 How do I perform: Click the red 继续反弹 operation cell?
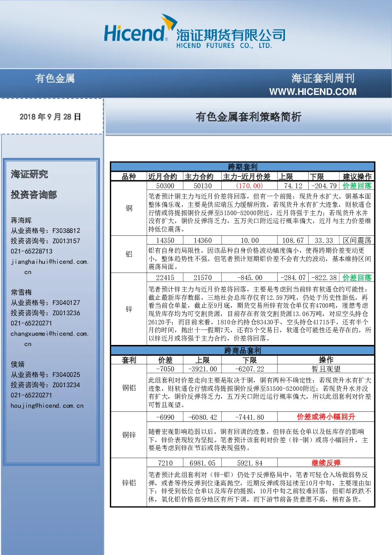[326, 463]
